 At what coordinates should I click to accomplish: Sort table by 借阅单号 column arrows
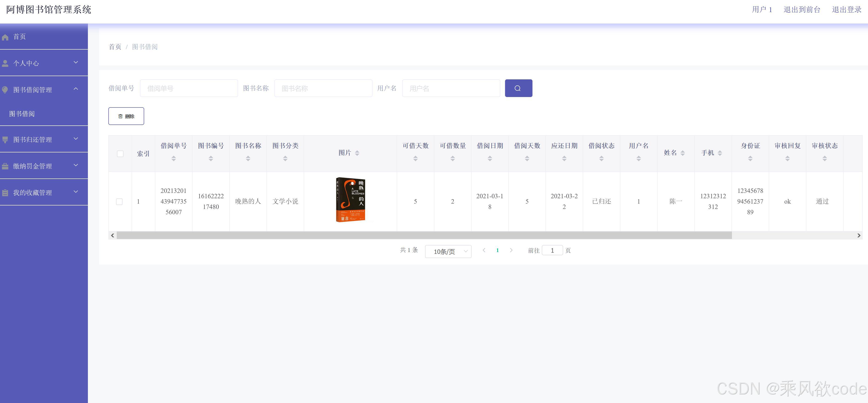point(173,158)
